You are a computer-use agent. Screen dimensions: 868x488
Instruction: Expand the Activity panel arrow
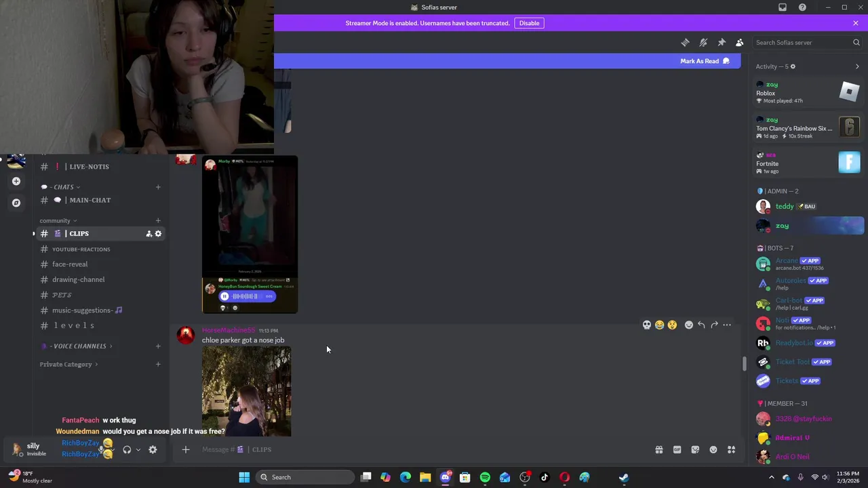click(857, 66)
